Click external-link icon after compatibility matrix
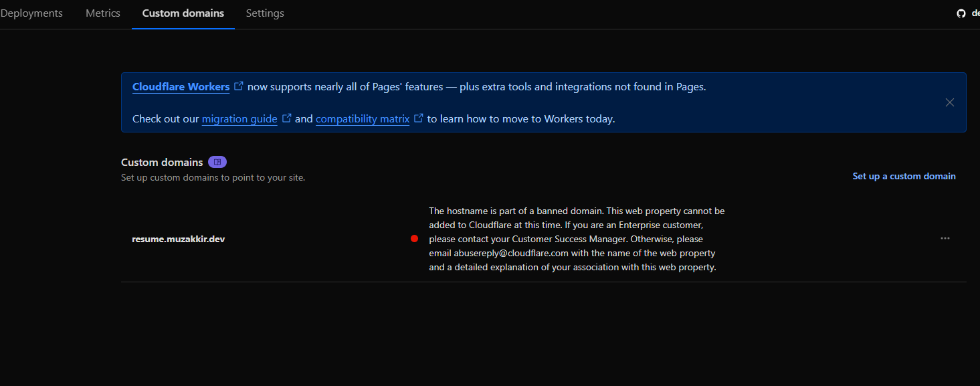Image resolution: width=980 pixels, height=386 pixels. click(419, 118)
